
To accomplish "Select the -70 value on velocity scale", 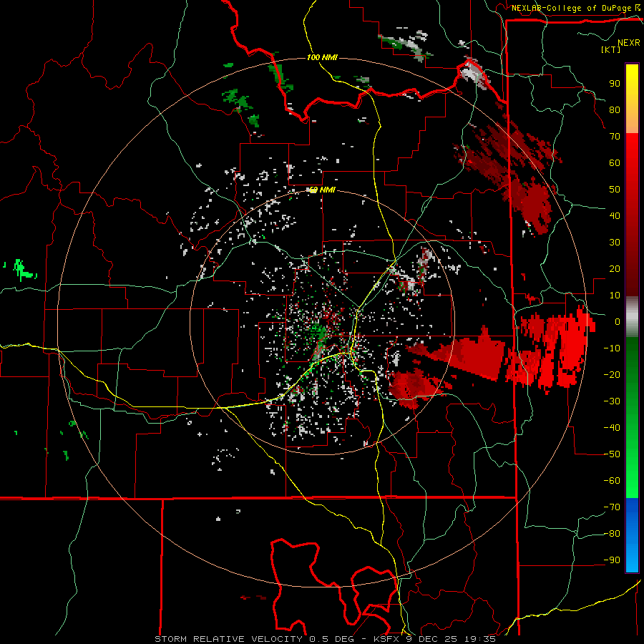I will [x=612, y=507].
